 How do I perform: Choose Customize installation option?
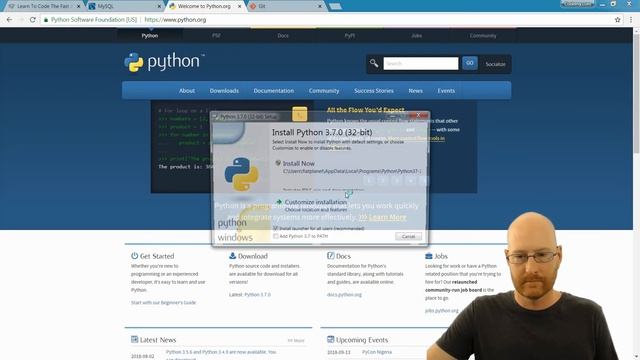click(x=316, y=202)
